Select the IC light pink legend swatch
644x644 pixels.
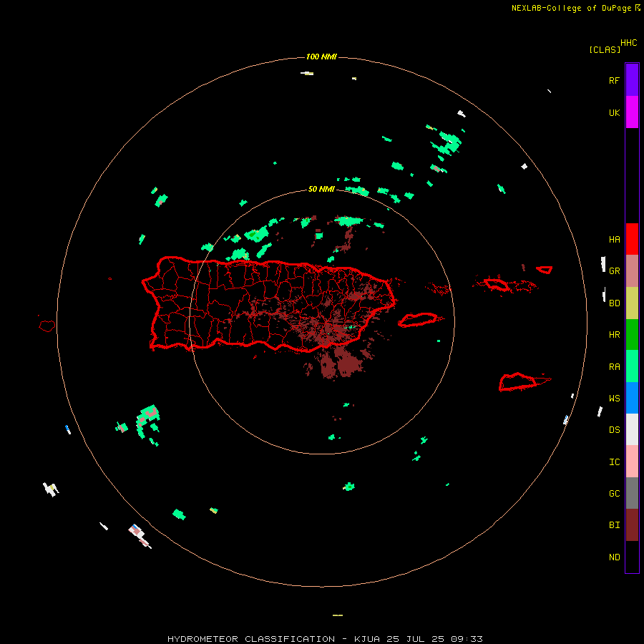[632, 462]
